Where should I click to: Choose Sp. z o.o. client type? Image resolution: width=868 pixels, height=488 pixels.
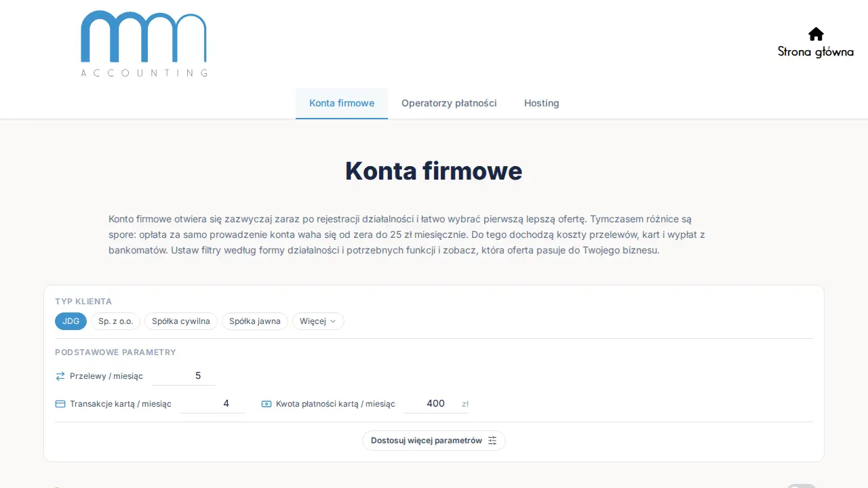click(x=115, y=321)
